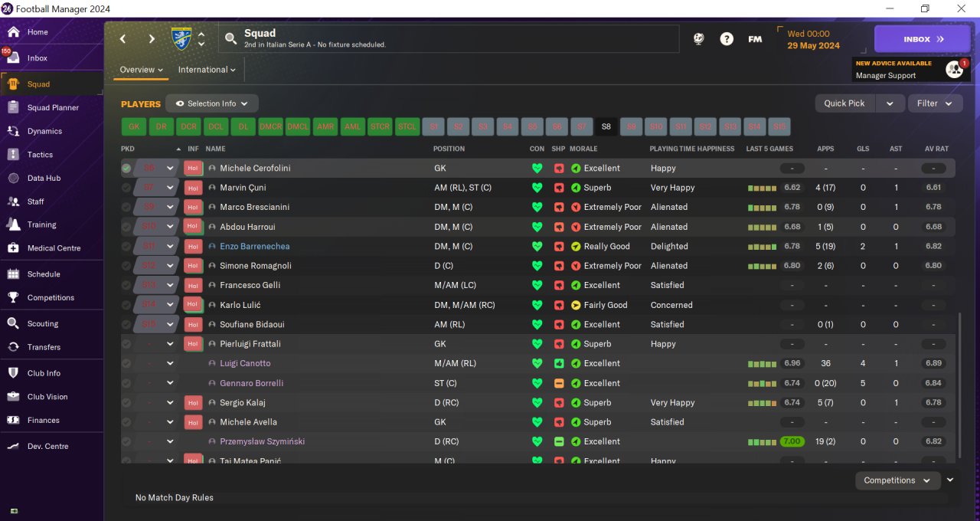Toggle pick checkmark for Sergio Kalaj
Viewport: 980px width, 521px height.
click(126, 403)
